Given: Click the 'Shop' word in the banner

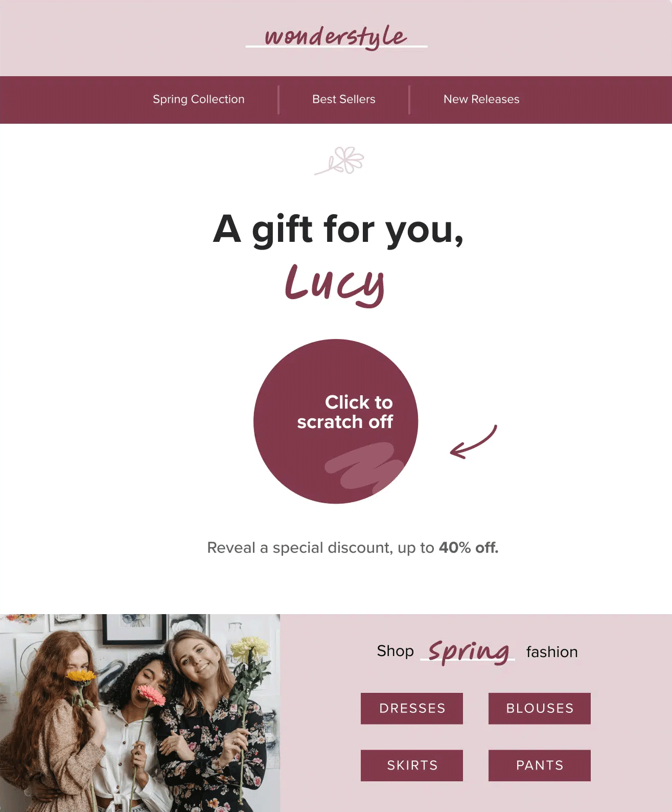Looking at the screenshot, I should click(396, 651).
